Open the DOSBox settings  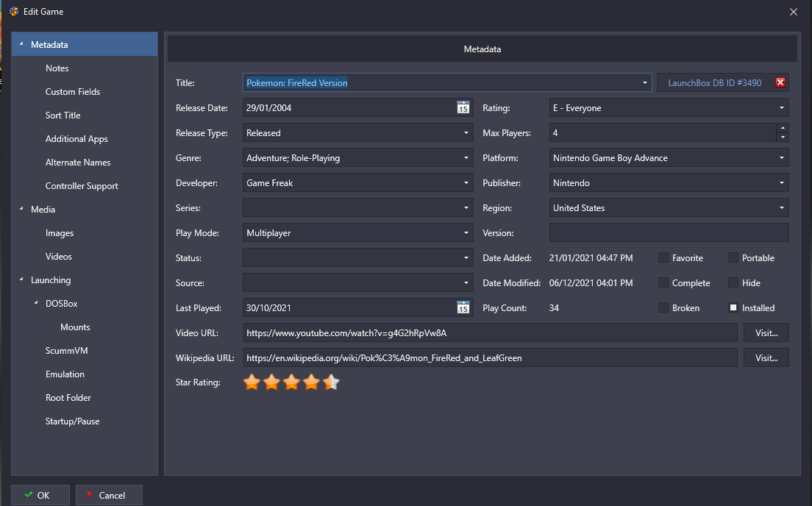click(x=62, y=304)
